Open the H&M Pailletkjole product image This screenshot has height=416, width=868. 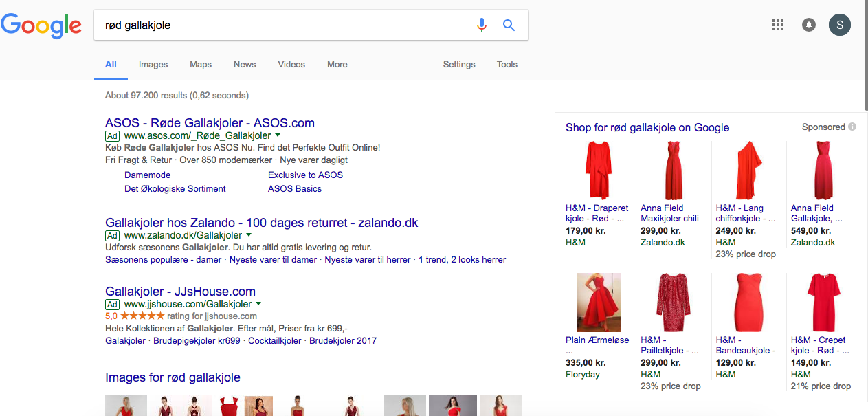(x=673, y=303)
